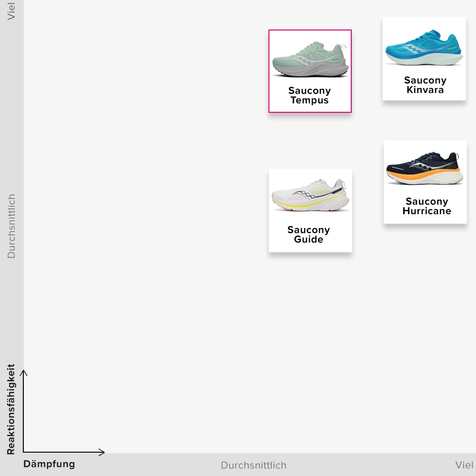The height and width of the screenshot is (476, 476).
Task: Select "Viel" on the vertical axis
Action: click(11, 11)
